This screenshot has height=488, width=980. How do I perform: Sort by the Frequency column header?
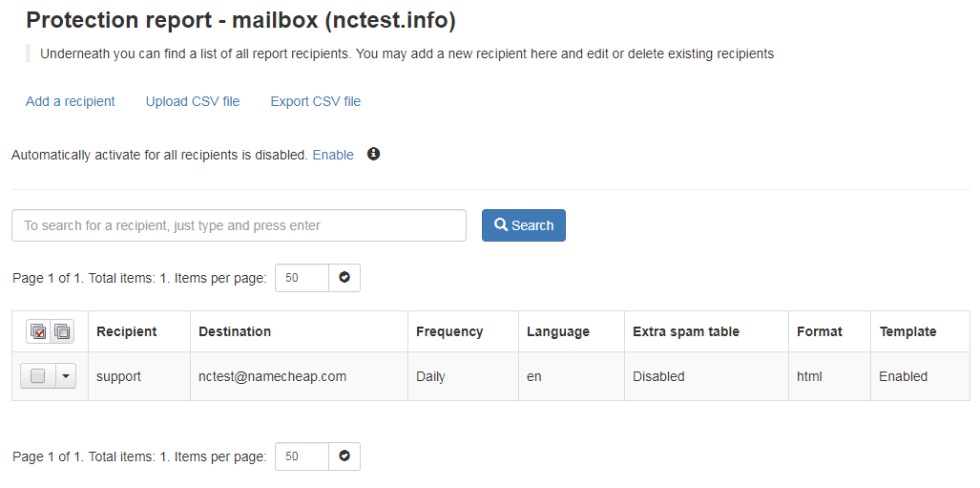(x=449, y=331)
